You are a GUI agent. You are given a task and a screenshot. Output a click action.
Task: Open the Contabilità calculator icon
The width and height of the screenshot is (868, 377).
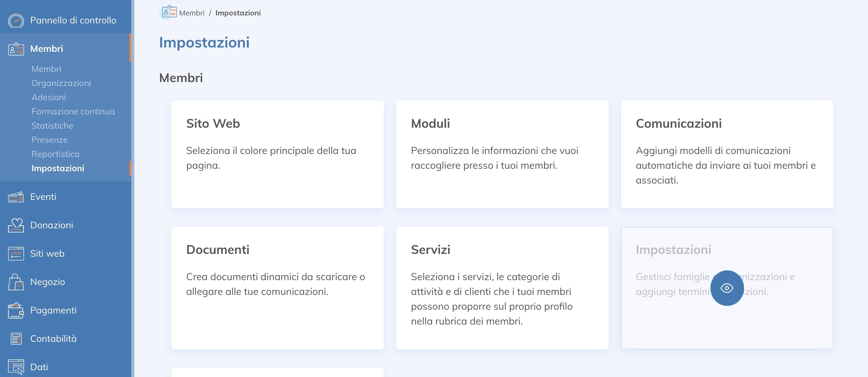[x=16, y=338]
